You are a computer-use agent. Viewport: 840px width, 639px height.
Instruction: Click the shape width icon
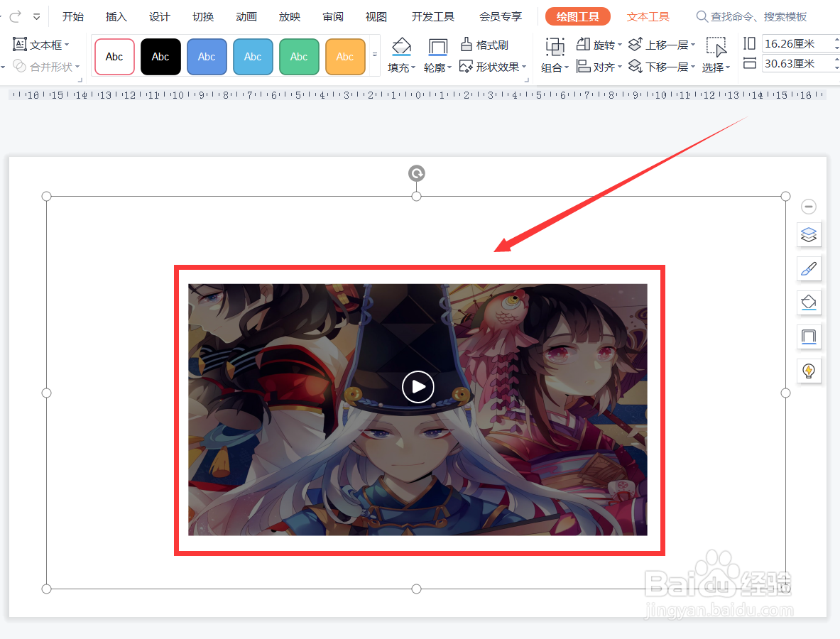(x=750, y=63)
